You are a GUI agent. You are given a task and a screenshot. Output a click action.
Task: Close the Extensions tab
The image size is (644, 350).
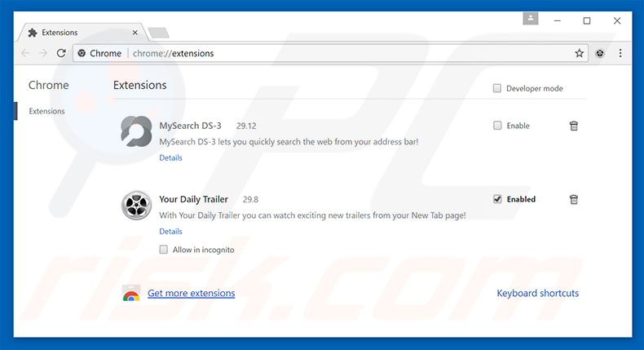pos(135,33)
